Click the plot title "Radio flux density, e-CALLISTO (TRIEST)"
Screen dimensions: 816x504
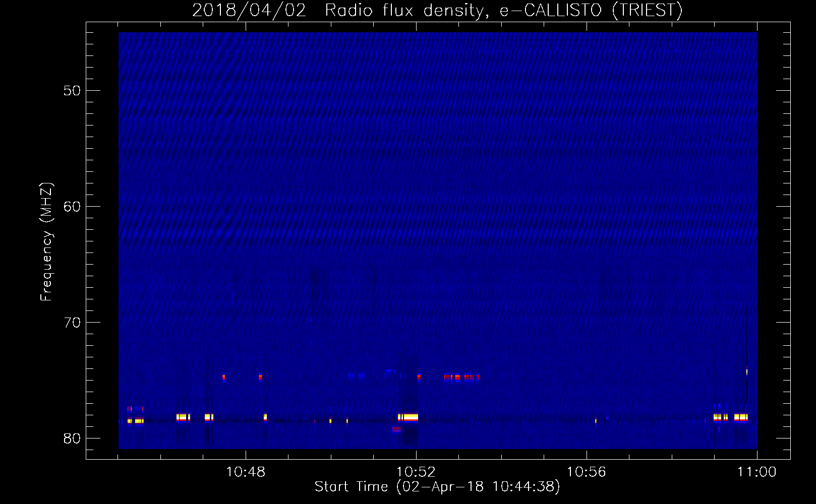503,10
